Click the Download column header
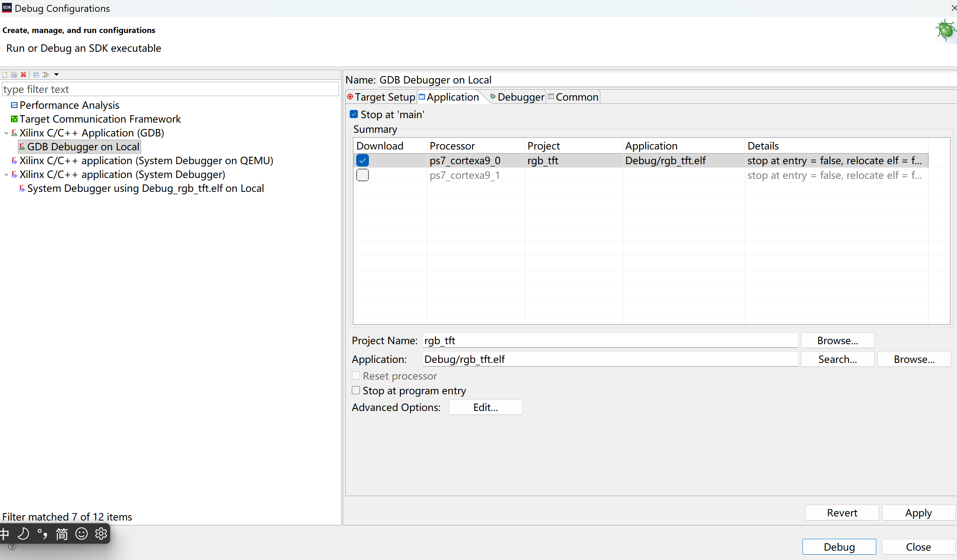Image resolution: width=957 pixels, height=560 pixels. coord(390,146)
